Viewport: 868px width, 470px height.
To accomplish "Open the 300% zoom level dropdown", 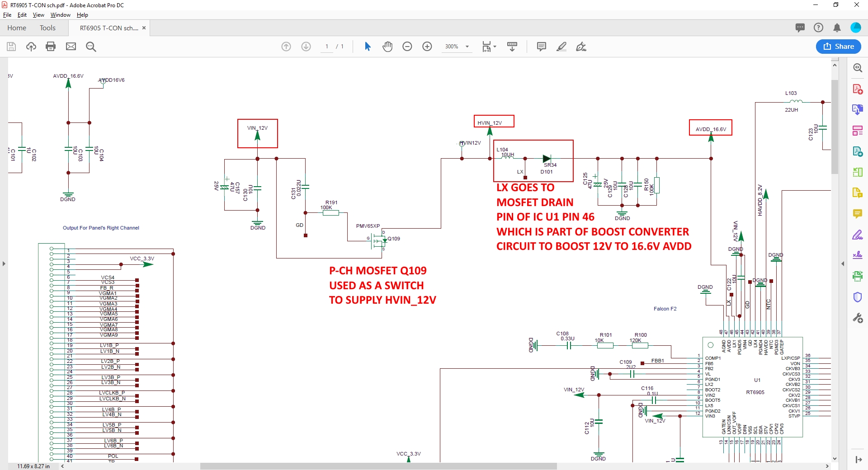I will [467, 47].
